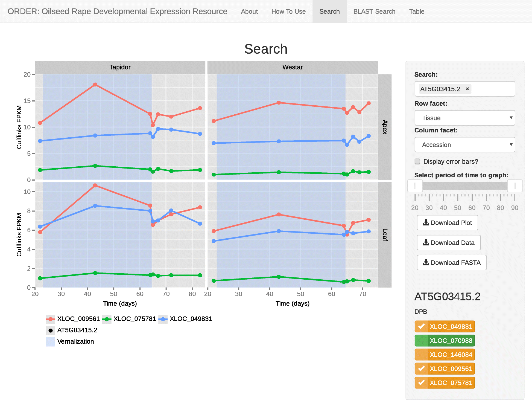Click the XLOC_009561 red legend swatch
Screen dimensions: 532x400
click(50, 319)
